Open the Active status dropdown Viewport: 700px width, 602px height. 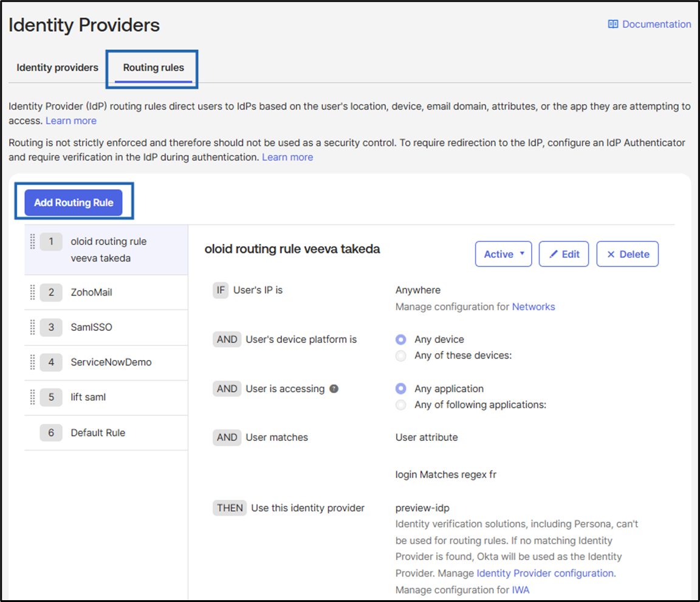point(504,254)
